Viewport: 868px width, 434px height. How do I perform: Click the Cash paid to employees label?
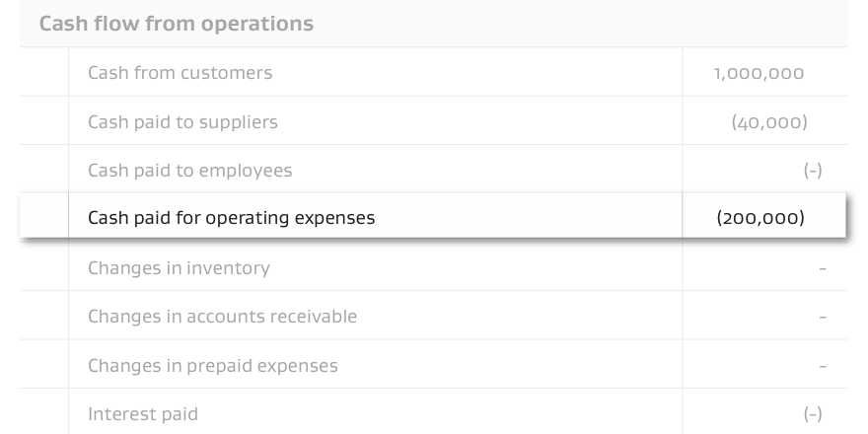[189, 170]
